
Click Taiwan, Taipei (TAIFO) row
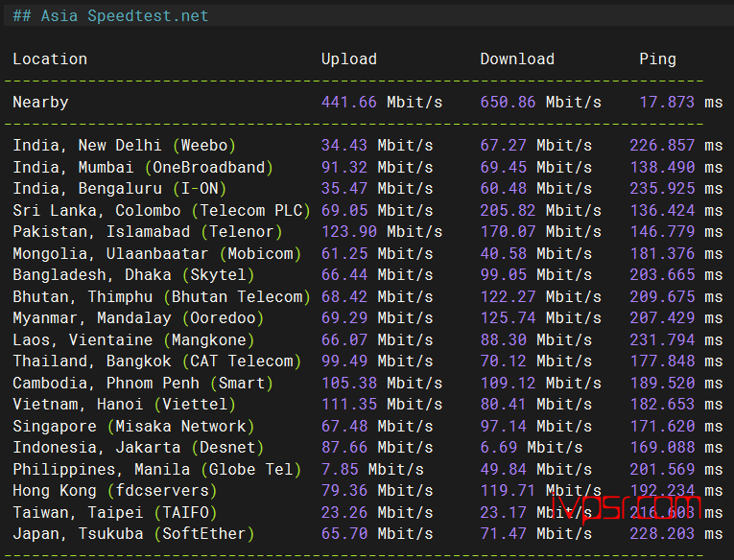point(367,512)
